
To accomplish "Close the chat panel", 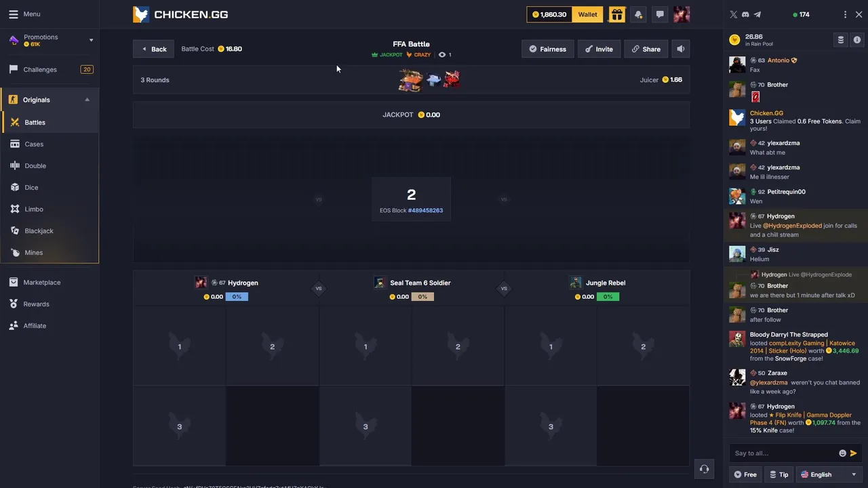I will click(x=858, y=14).
